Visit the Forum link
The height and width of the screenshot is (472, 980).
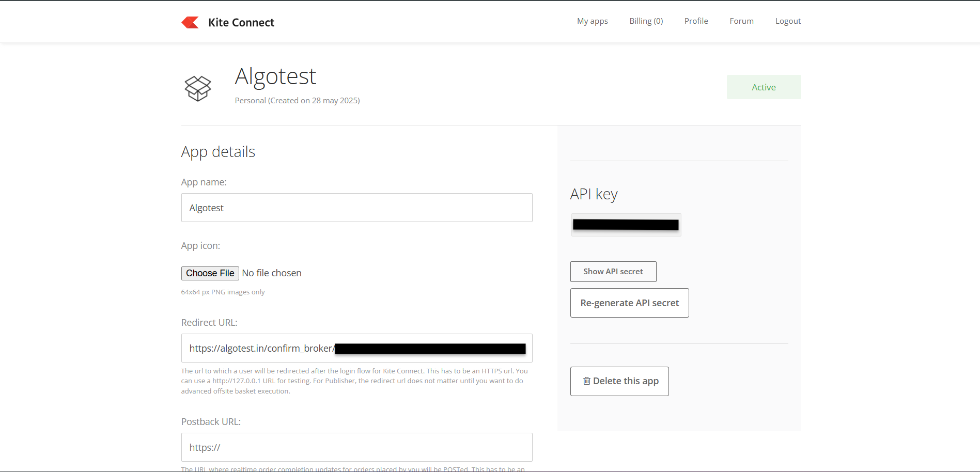tap(741, 21)
